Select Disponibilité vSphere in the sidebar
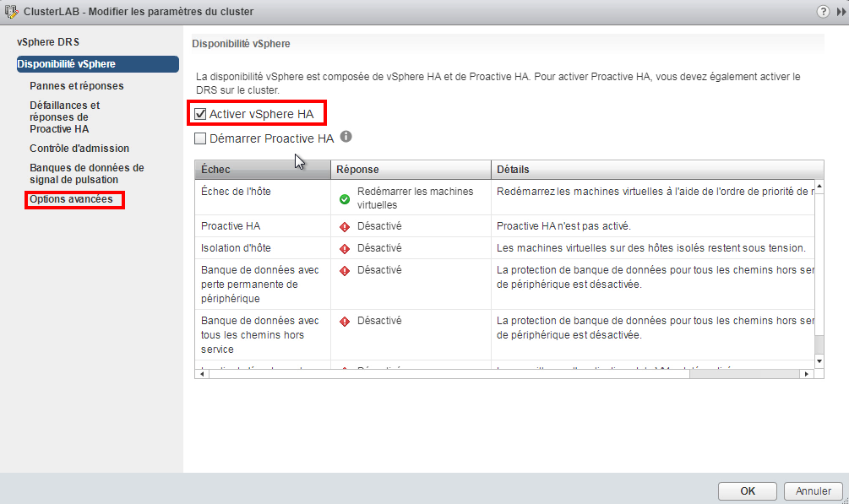 point(97,64)
